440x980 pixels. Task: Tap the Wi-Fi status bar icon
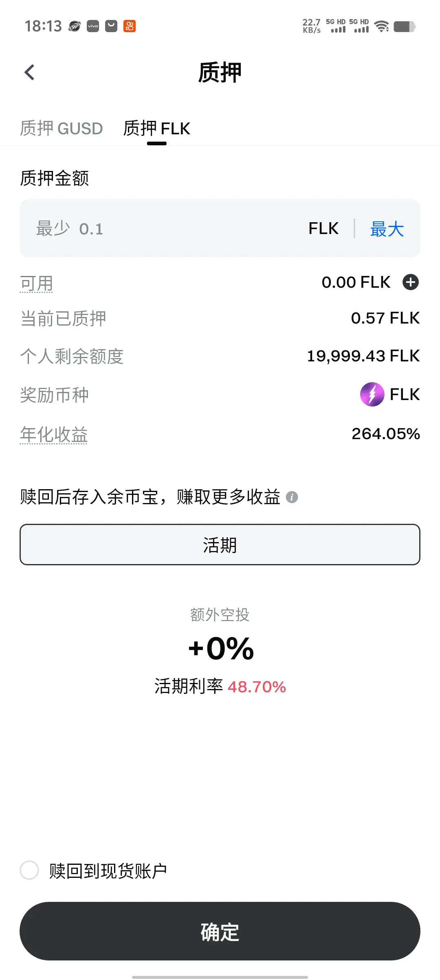(382, 26)
